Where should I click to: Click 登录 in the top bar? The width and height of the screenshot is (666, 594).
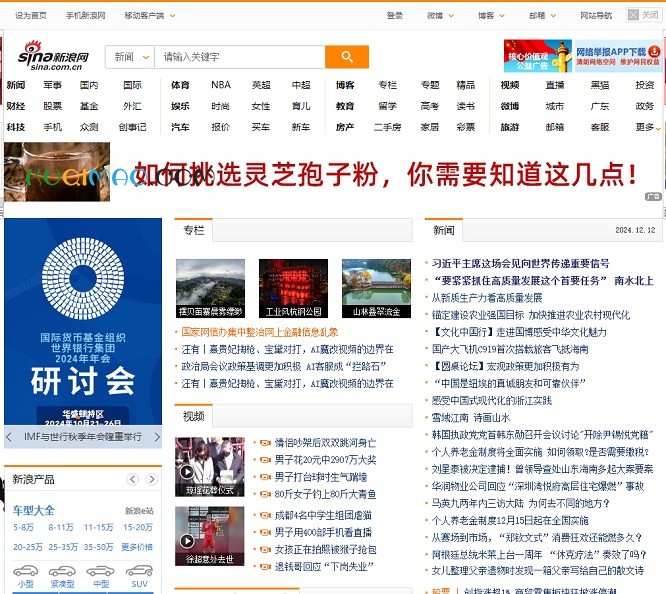[395, 16]
